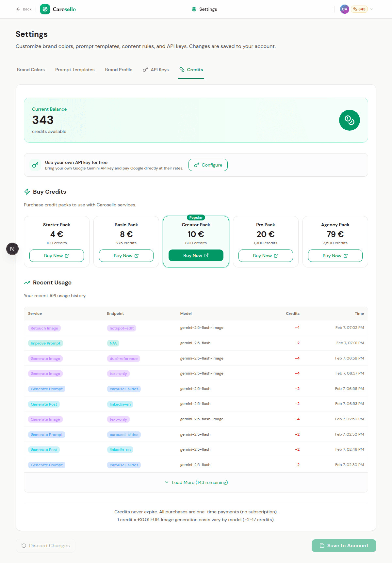Viewport: 392px width, 563px height.
Task: Click external link icon on Creator Pack
Action: (206, 255)
